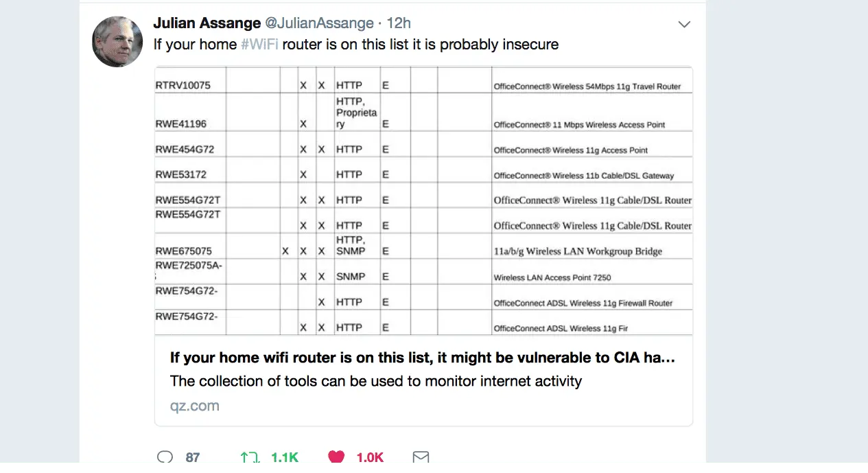Click the reply count of 87

193,457
